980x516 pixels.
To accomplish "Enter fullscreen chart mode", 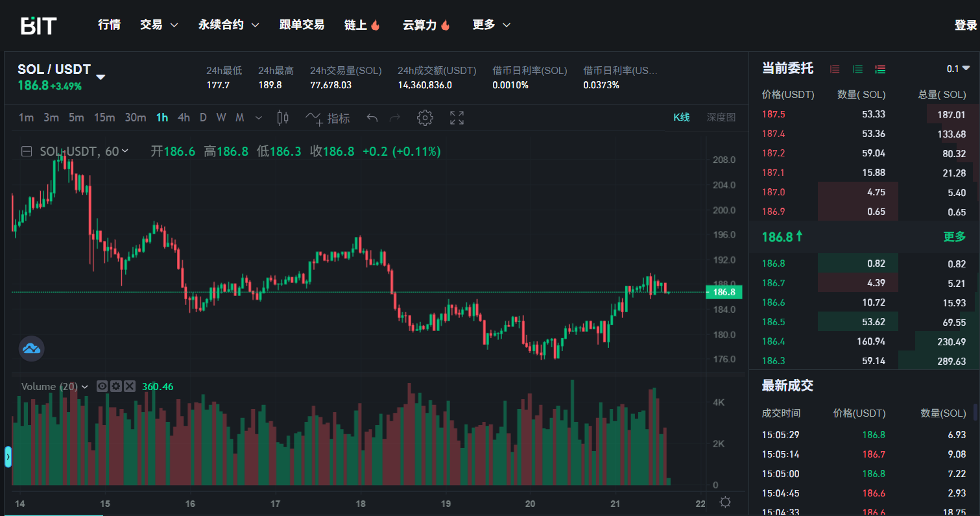I will point(457,118).
